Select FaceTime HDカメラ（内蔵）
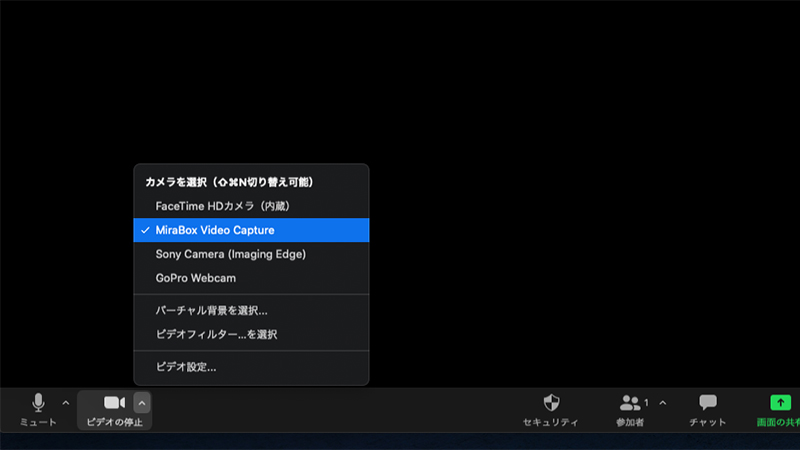800x450 pixels. tap(251, 206)
